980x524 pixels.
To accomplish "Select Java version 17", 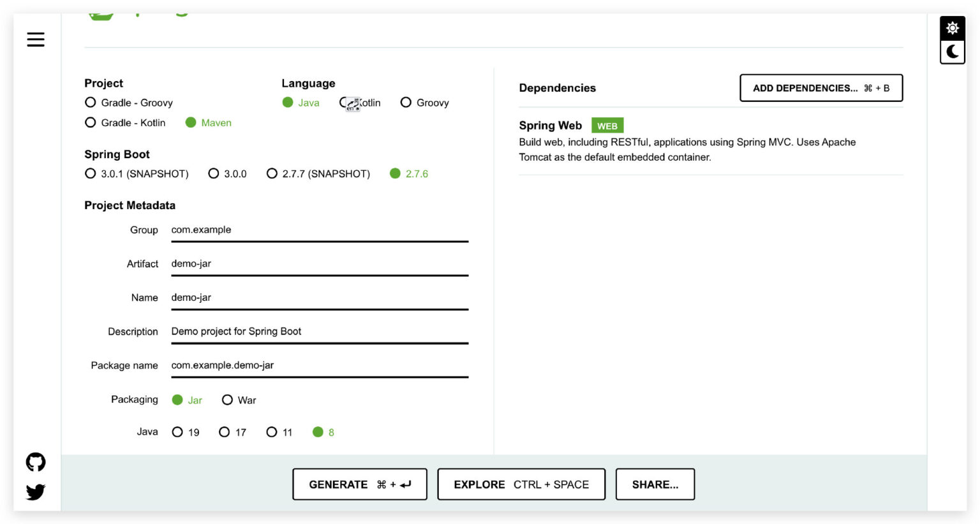I will (224, 432).
